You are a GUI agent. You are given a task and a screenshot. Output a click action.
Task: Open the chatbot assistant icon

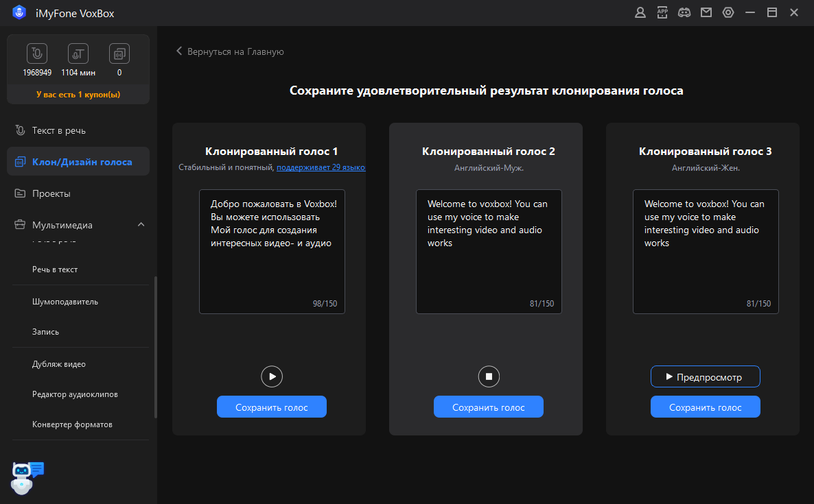pyautogui.click(x=27, y=477)
